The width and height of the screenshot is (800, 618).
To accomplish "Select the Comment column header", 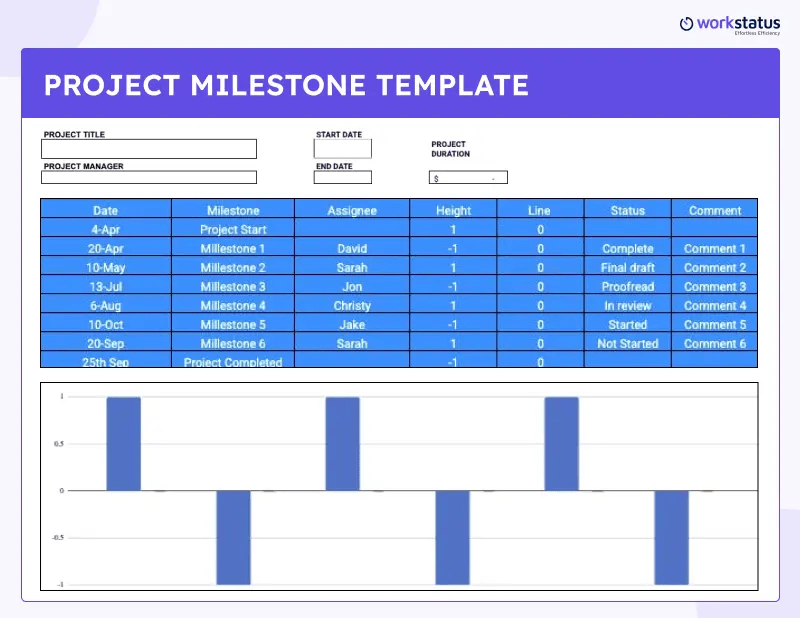I will click(x=715, y=210).
